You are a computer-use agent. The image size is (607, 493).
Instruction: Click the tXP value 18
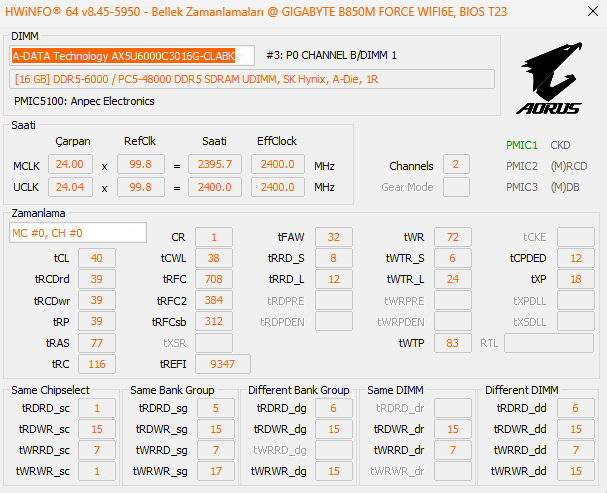pos(576,279)
